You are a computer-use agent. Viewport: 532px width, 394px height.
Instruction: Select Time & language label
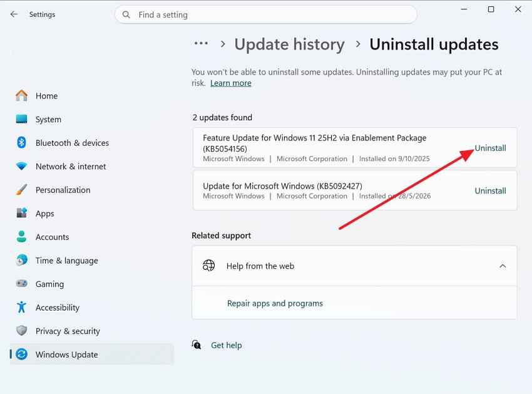point(67,261)
